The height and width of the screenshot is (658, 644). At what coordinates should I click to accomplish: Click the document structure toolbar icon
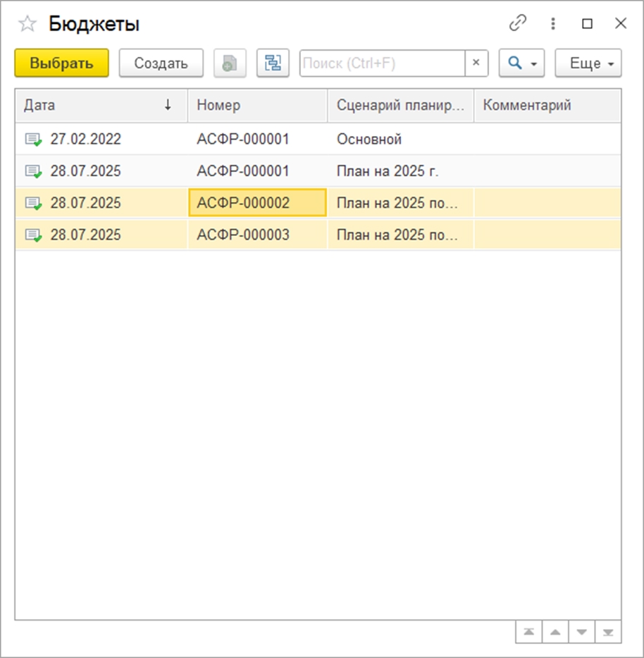[273, 63]
